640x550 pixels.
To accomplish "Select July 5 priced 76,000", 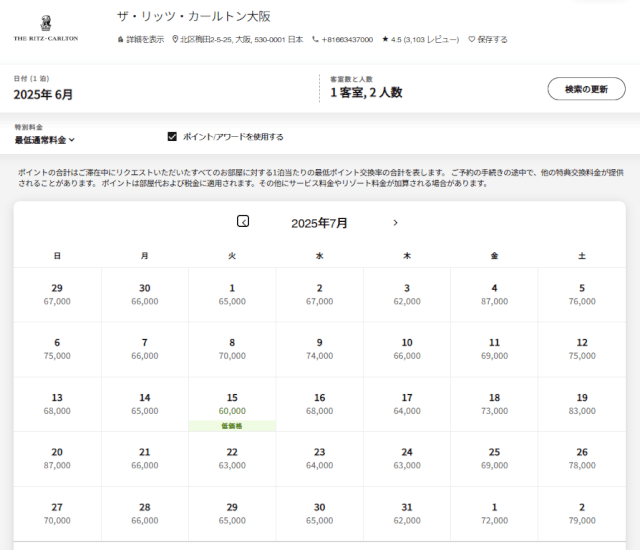I will pyautogui.click(x=582, y=295).
